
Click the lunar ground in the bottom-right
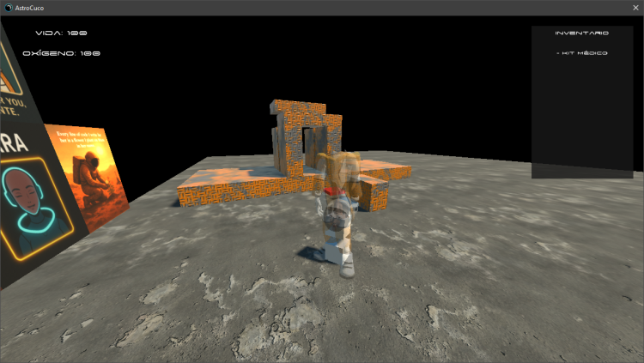[550, 309]
